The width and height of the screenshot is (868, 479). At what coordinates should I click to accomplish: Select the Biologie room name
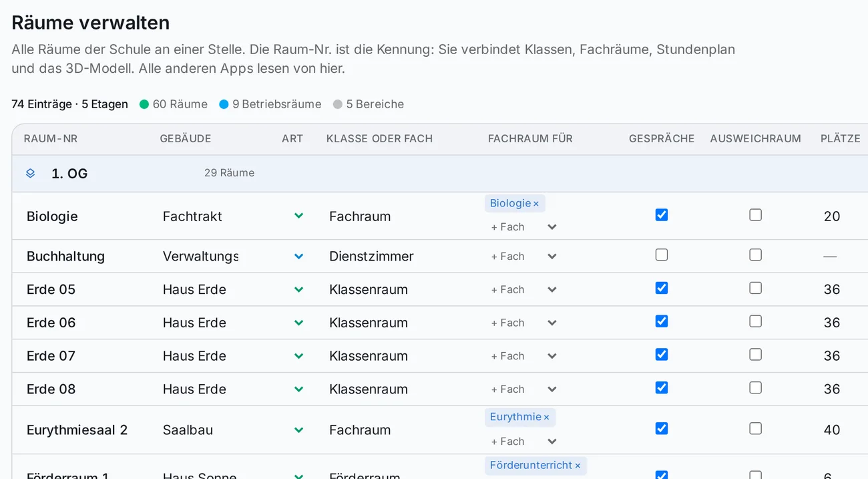pos(52,216)
